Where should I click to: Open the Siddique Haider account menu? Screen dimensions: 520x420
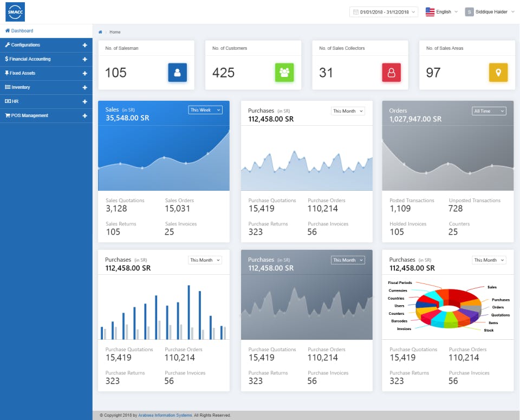coord(489,11)
